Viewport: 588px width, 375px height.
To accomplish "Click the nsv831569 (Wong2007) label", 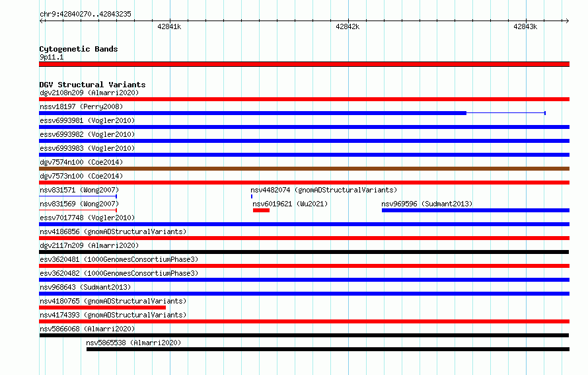I will click(x=79, y=204).
